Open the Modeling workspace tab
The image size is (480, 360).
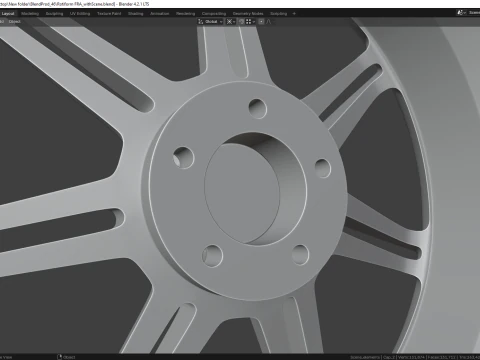coord(30,14)
